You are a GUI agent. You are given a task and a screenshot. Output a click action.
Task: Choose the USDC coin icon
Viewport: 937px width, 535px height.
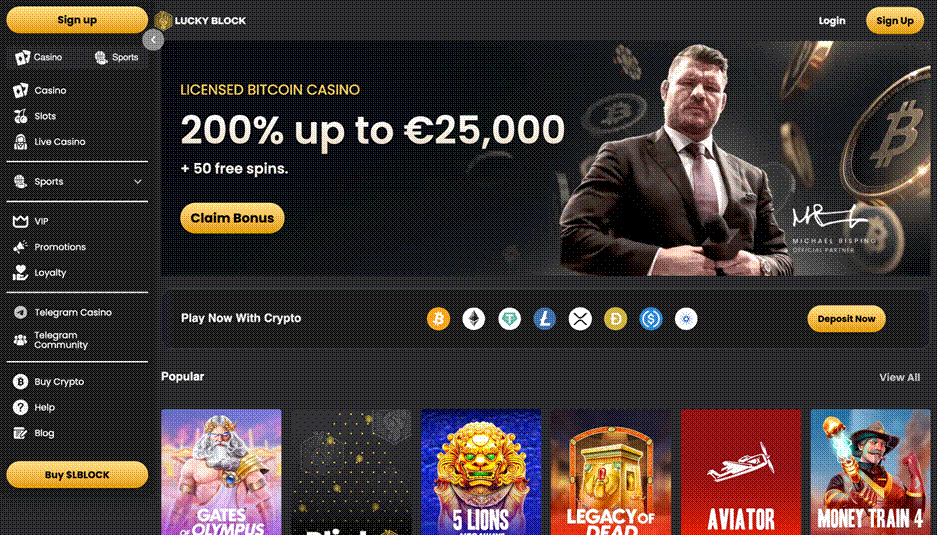pos(651,319)
